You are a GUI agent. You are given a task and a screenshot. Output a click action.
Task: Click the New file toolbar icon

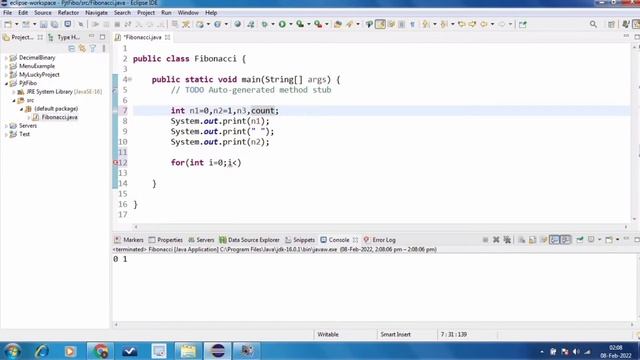click(x=8, y=24)
